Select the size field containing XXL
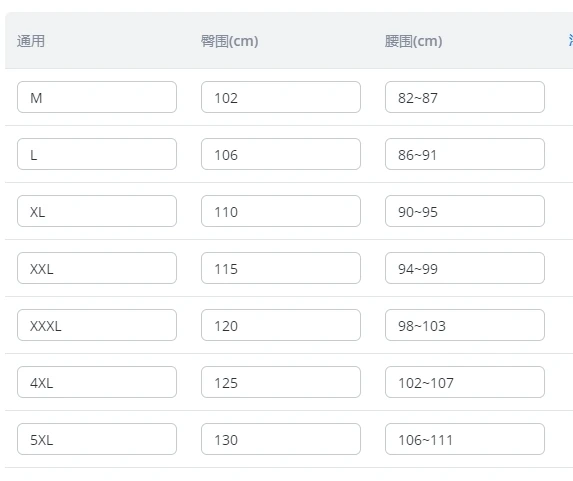The width and height of the screenshot is (573, 481). [97, 268]
